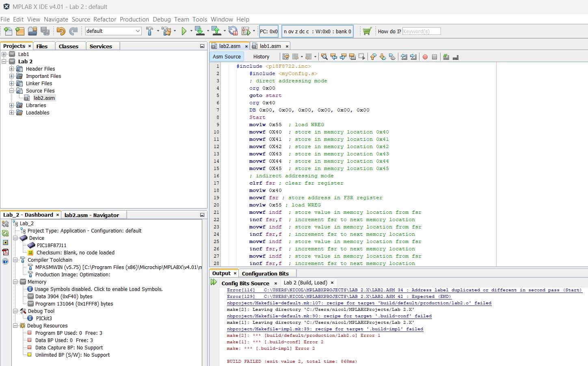Image resolution: width=588 pixels, height=366 pixels.
Task: Open the Production menu
Action: click(x=134, y=19)
